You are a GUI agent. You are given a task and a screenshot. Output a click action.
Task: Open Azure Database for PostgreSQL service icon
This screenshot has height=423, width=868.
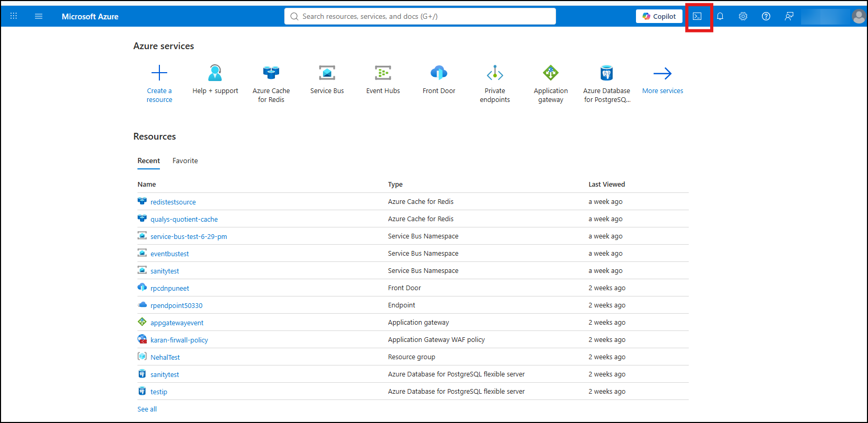pyautogui.click(x=607, y=73)
